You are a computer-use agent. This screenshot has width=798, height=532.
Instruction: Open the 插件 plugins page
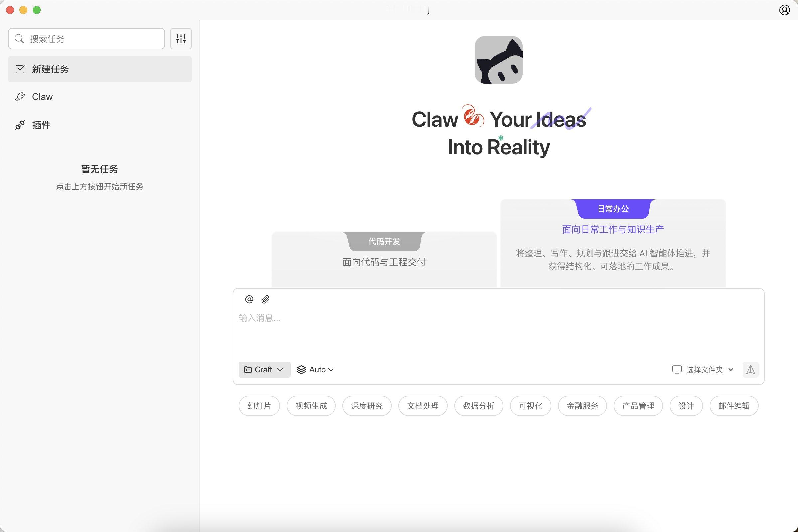41,125
